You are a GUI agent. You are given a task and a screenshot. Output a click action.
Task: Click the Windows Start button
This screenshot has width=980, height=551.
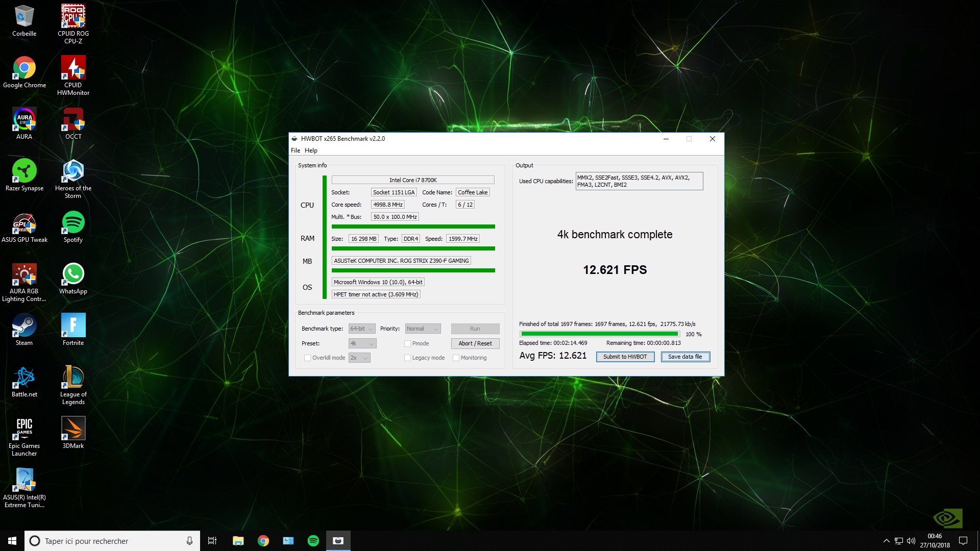(x=12, y=541)
